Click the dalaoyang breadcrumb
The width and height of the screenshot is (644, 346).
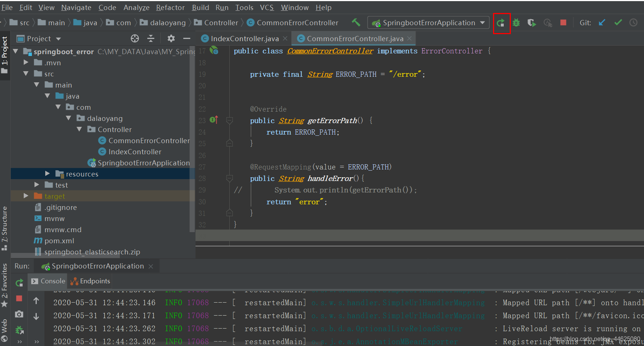click(162, 23)
